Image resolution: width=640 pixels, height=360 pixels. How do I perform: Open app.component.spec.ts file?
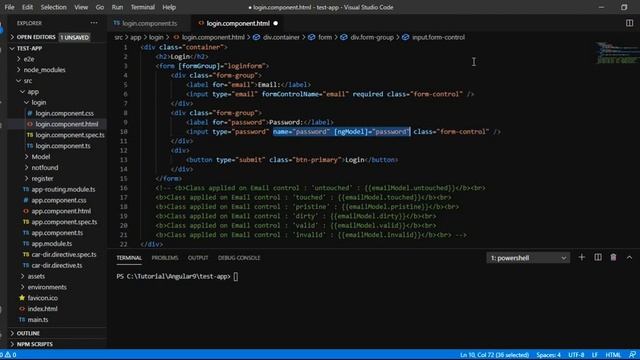[64, 222]
